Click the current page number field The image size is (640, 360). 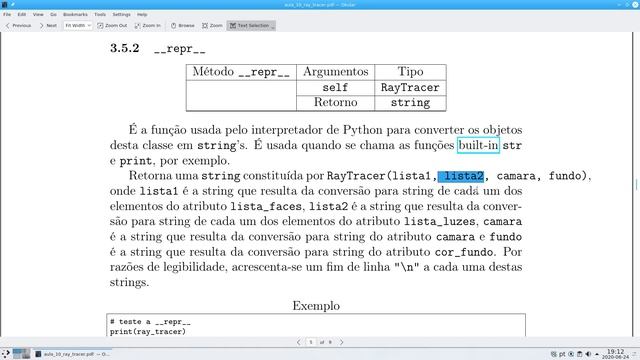click(x=311, y=342)
